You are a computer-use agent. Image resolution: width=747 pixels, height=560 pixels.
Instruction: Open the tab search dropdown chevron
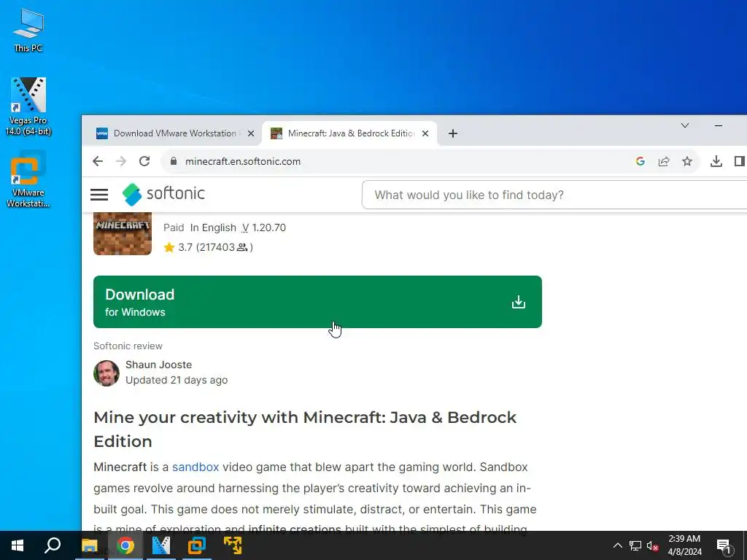point(684,125)
